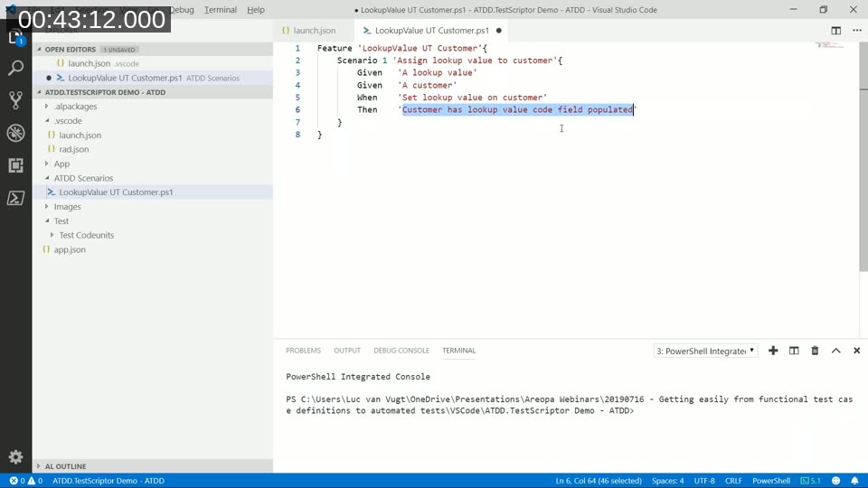Viewport: 868px width, 488px height.
Task: Close the terminal panel
Action: (856, 351)
